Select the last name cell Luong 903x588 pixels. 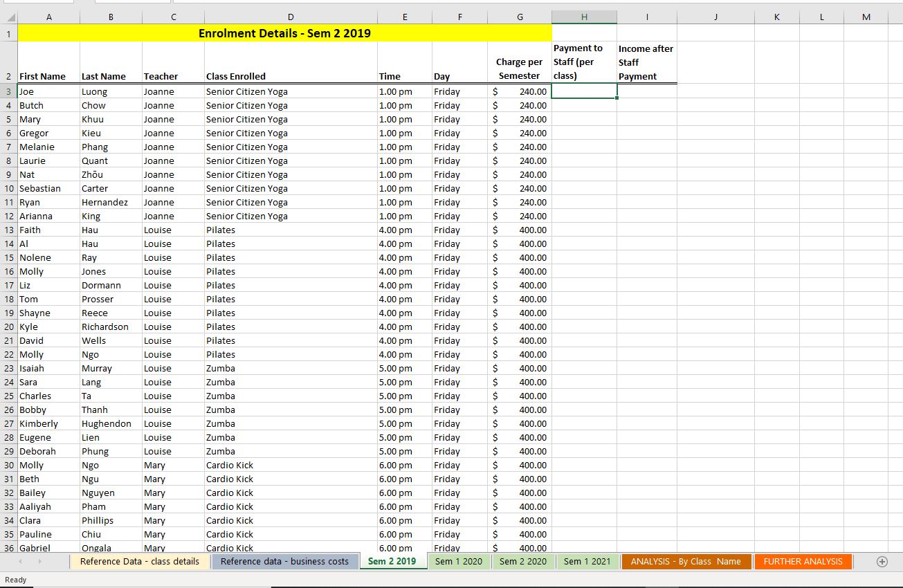pos(111,91)
